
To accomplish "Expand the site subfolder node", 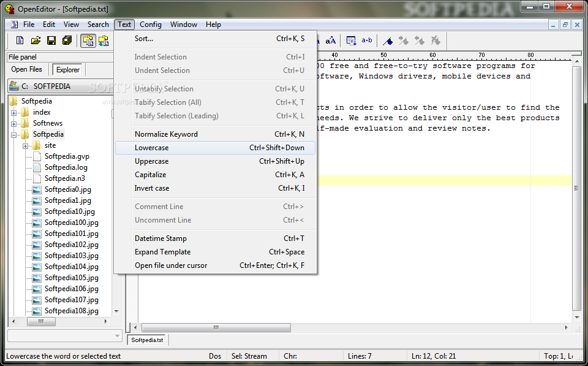I will pyautogui.click(x=26, y=146).
